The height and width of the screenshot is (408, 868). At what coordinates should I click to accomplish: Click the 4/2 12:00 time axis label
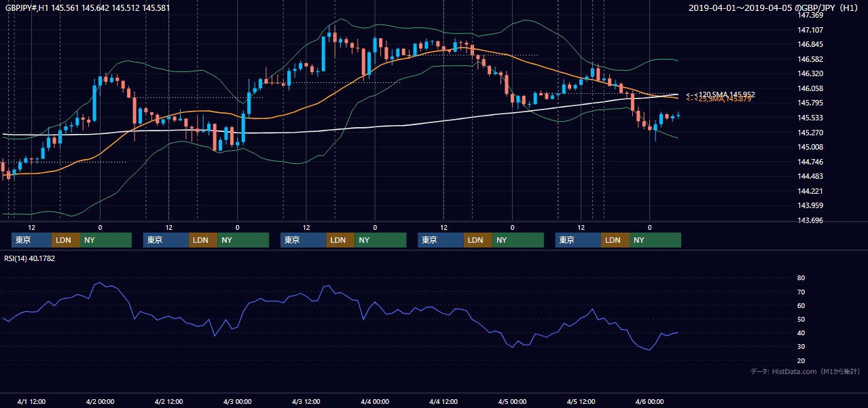pyautogui.click(x=169, y=401)
